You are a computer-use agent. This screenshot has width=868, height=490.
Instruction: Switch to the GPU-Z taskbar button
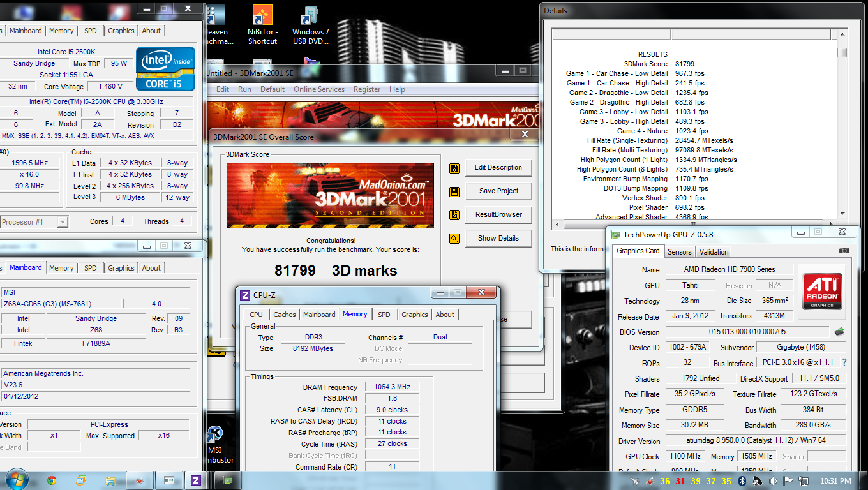pyautogui.click(x=228, y=480)
